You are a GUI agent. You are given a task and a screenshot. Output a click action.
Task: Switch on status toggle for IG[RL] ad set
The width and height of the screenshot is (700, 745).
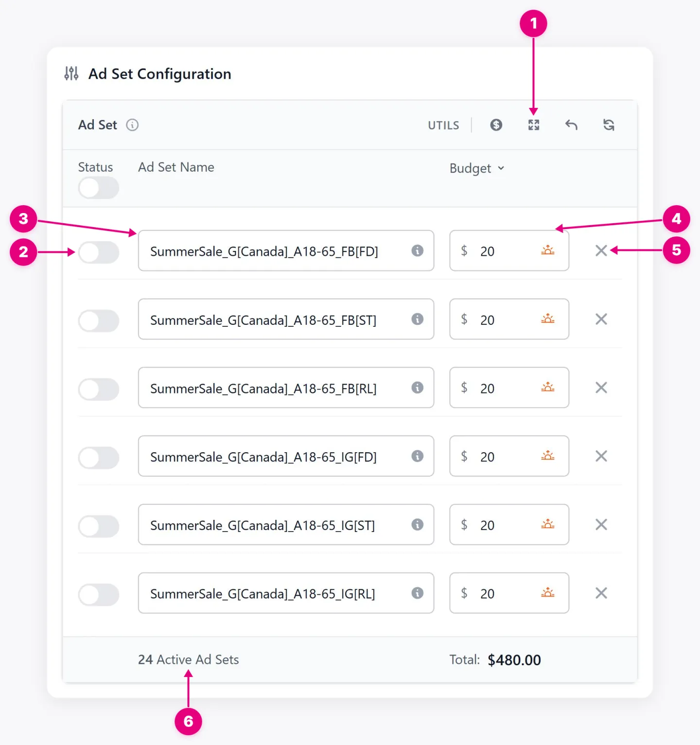99,595
